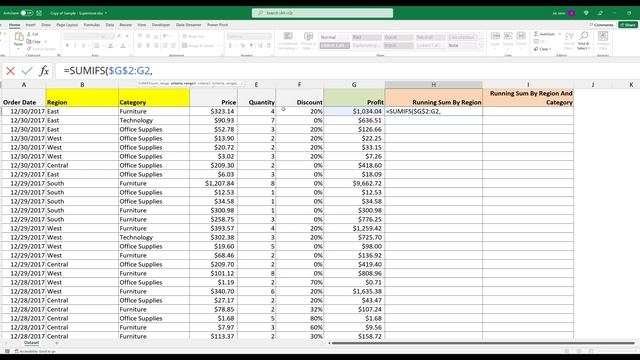Open Find & Select magnifier

(583, 41)
